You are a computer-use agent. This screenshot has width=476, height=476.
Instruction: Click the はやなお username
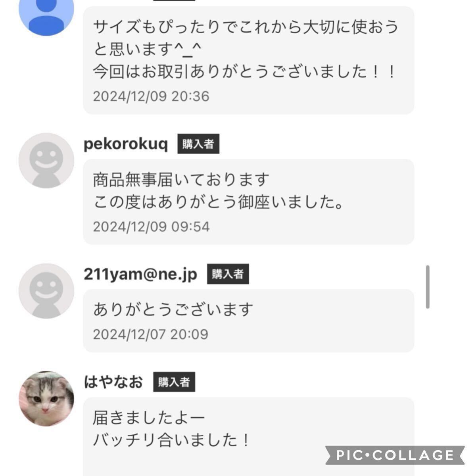pyautogui.click(x=113, y=382)
